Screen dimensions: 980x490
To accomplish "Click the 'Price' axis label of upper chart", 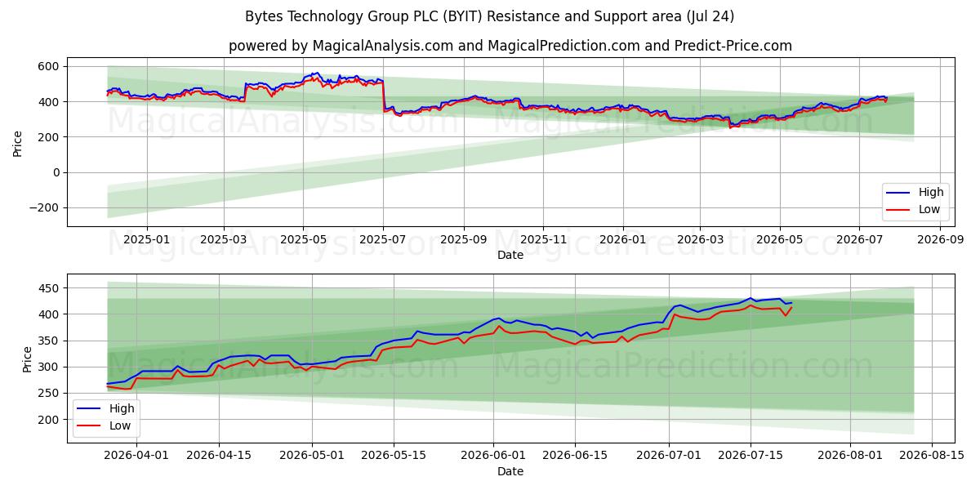I will tap(18, 142).
